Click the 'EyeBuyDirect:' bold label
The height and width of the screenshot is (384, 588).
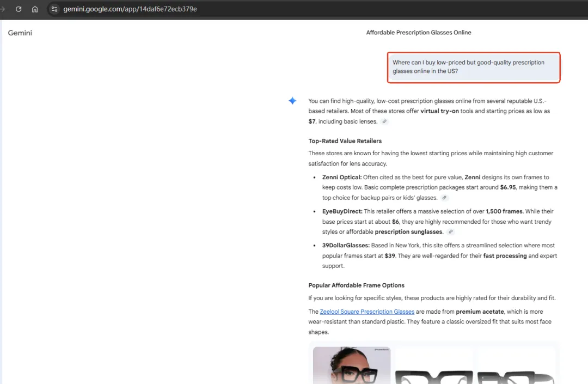click(x=342, y=211)
